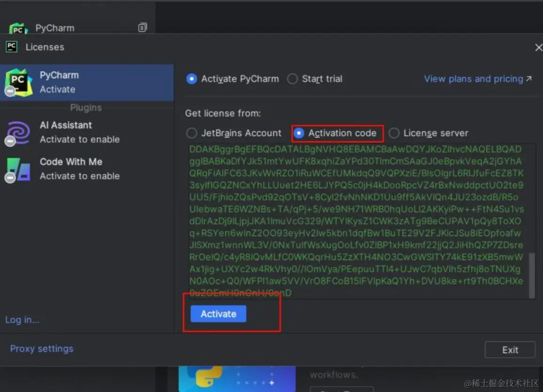Click the 'workflows.' text in background window
Image resolution: width=543 pixels, height=392 pixels.
click(x=334, y=375)
